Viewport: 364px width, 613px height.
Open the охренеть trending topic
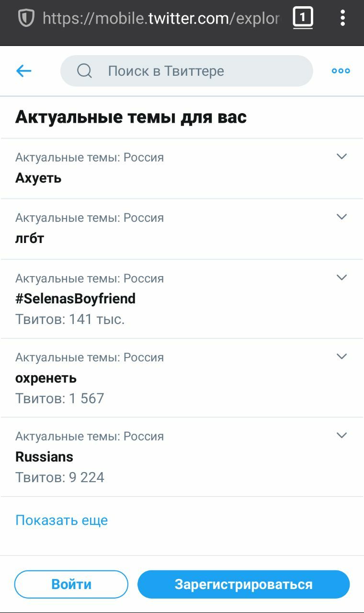pos(182,378)
